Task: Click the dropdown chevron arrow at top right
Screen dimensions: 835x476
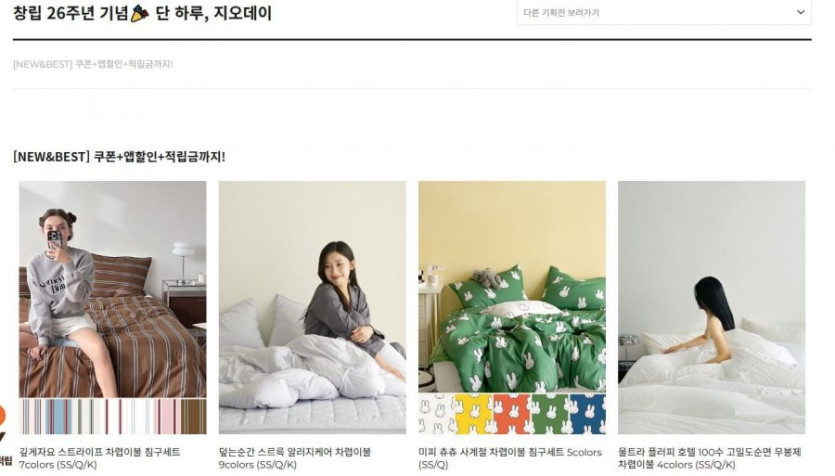Action: click(x=800, y=12)
